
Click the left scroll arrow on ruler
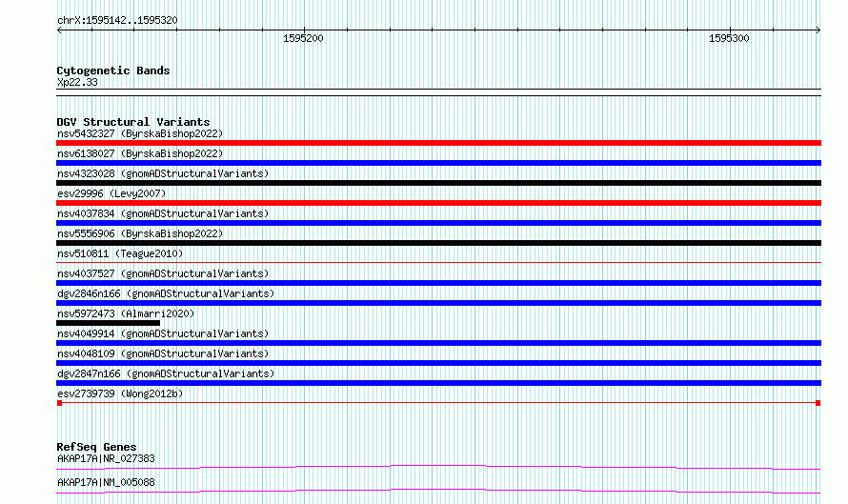coord(59,30)
